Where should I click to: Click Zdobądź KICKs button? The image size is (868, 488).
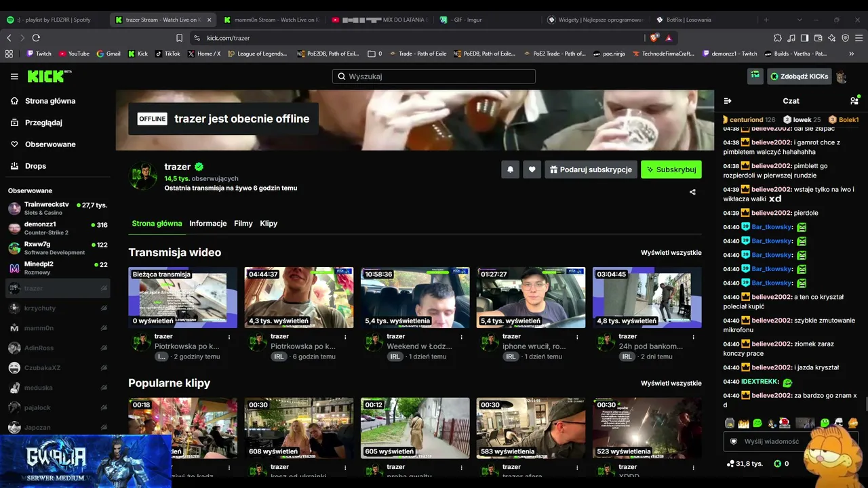coord(799,77)
